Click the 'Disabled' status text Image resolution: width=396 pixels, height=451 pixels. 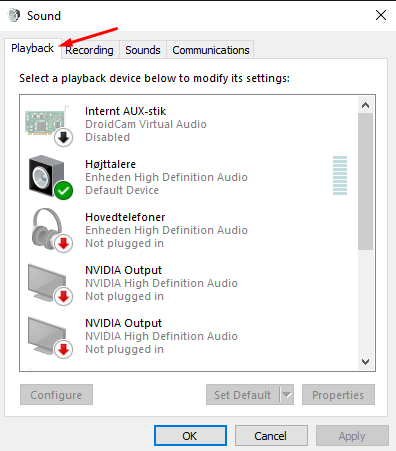tap(107, 137)
